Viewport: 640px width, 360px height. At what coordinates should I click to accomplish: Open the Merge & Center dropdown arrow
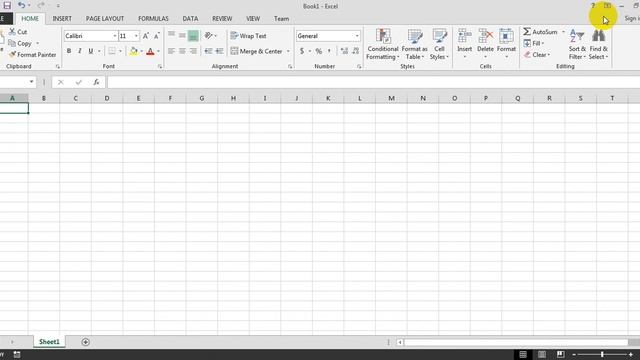pyautogui.click(x=288, y=51)
